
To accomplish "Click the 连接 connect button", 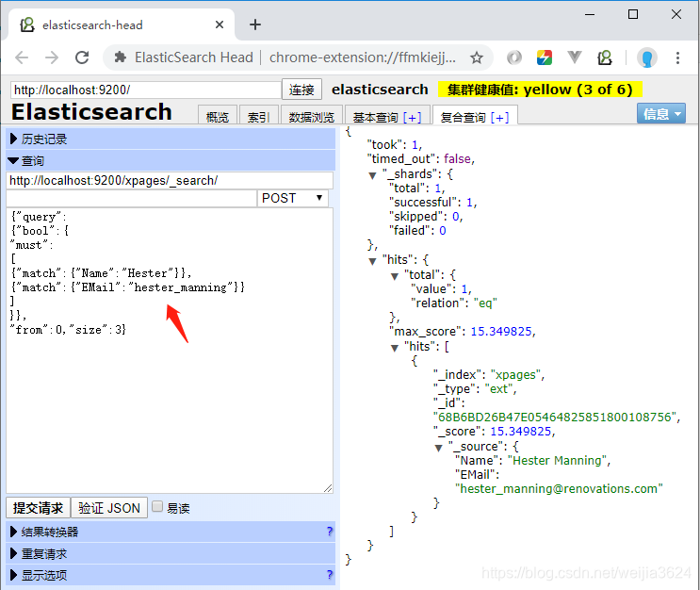I will [x=301, y=90].
